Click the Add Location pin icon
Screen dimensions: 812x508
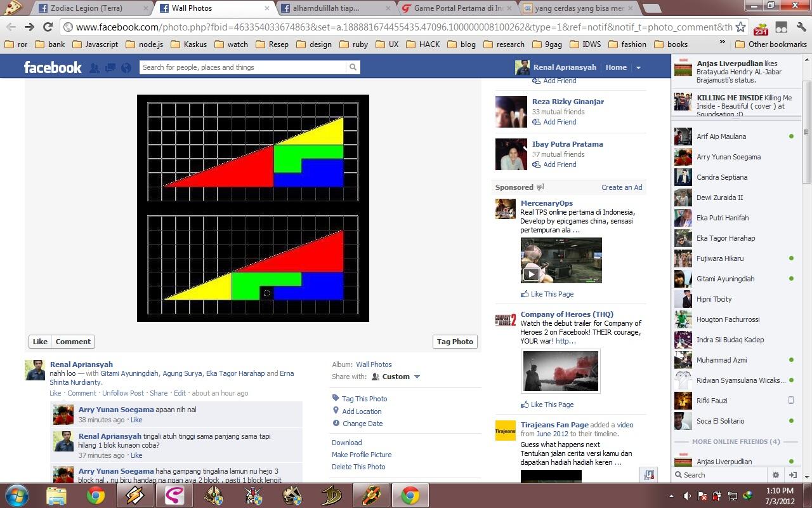click(336, 411)
